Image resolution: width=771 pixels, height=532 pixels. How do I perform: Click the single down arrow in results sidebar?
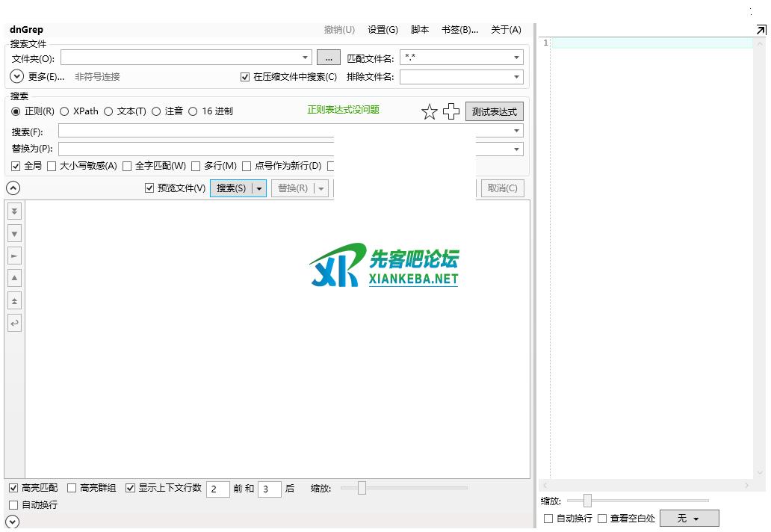(14, 234)
